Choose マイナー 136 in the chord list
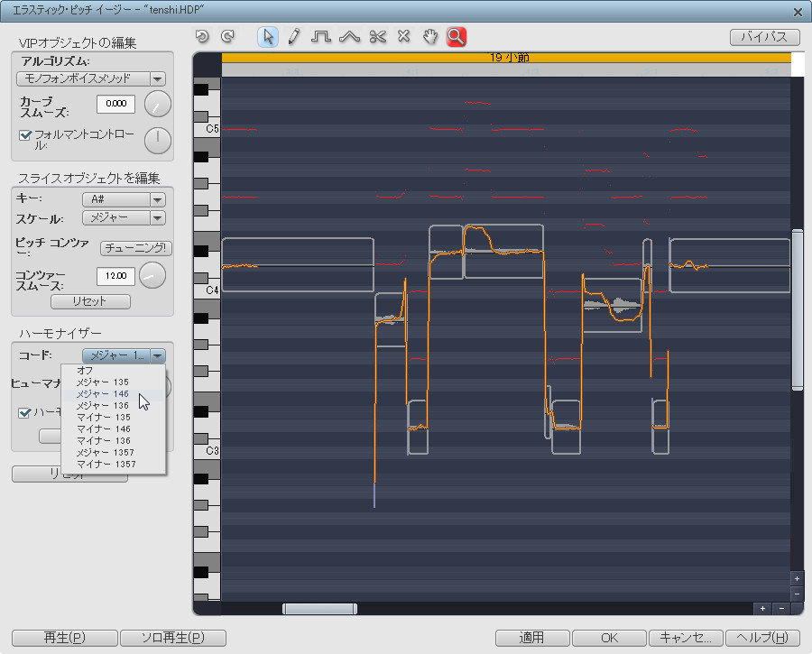 tap(114, 441)
